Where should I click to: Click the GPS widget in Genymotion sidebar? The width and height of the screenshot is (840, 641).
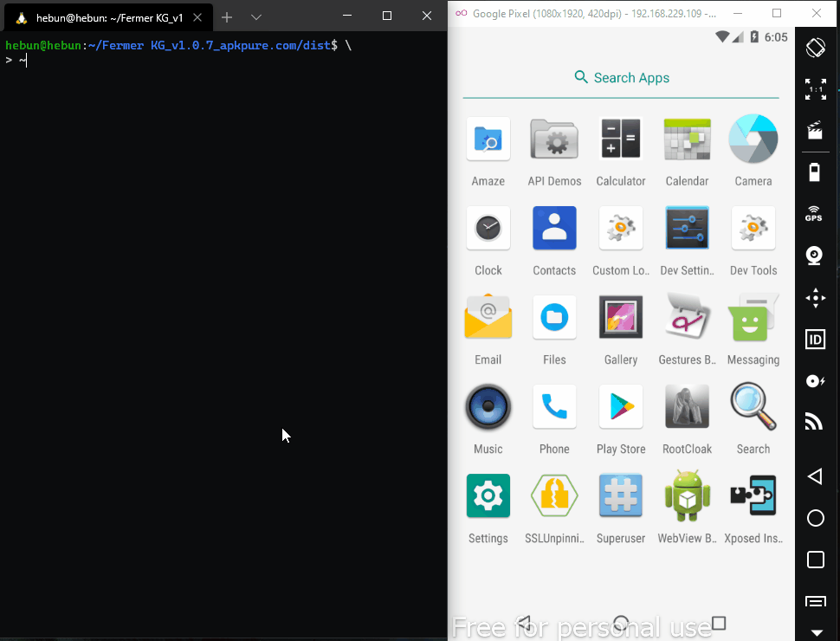814,213
